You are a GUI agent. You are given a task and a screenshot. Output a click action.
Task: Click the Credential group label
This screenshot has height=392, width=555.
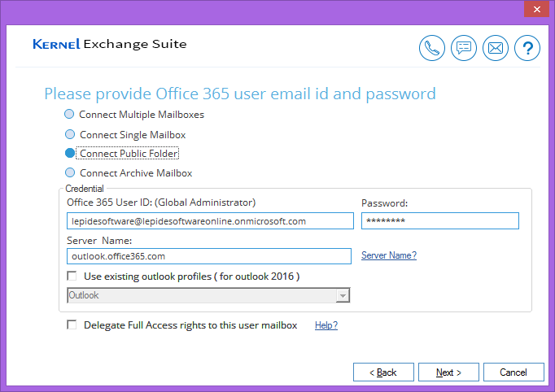[85, 189]
